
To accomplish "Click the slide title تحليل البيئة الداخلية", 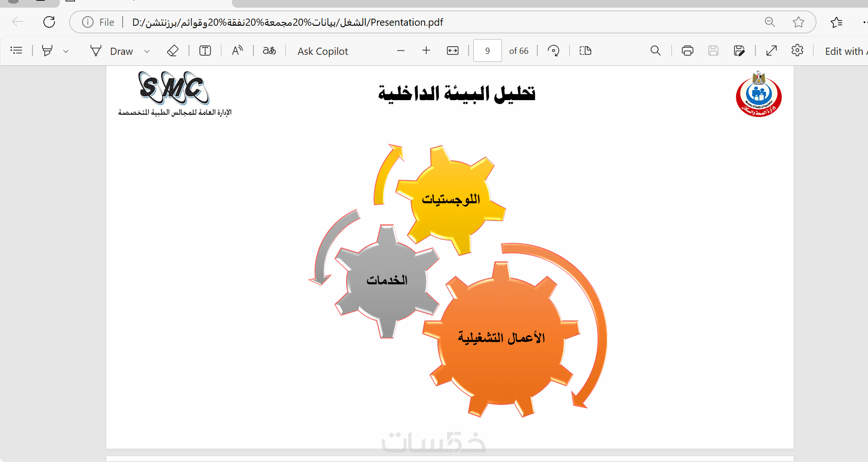I will tap(457, 93).
